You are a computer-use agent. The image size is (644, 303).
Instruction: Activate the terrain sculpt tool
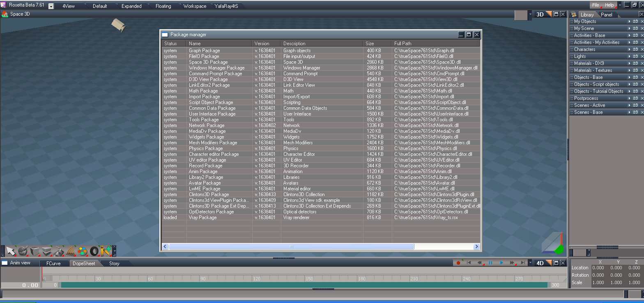pos(59,251)
